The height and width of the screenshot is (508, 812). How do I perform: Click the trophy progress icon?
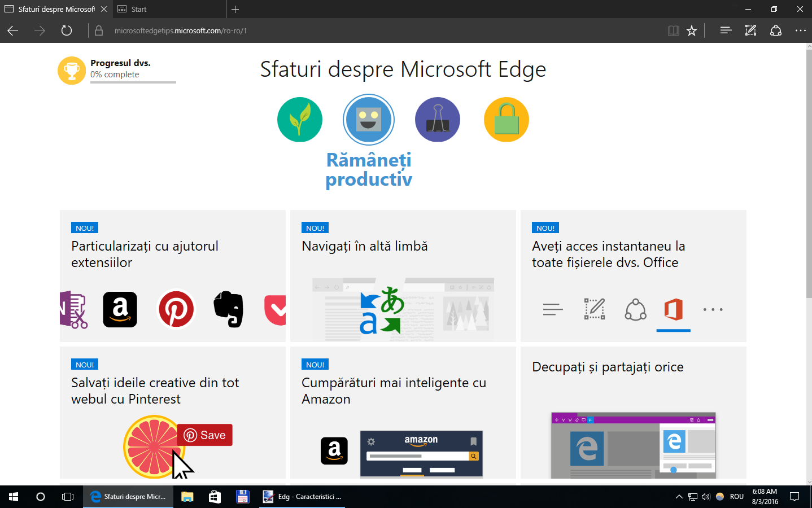(72, 71)
